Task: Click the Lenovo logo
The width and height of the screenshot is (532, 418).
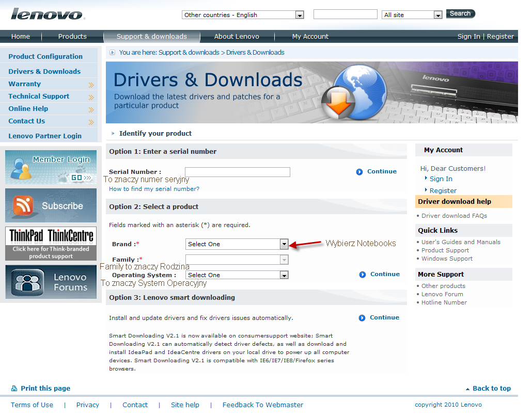Action: (48, 14)
